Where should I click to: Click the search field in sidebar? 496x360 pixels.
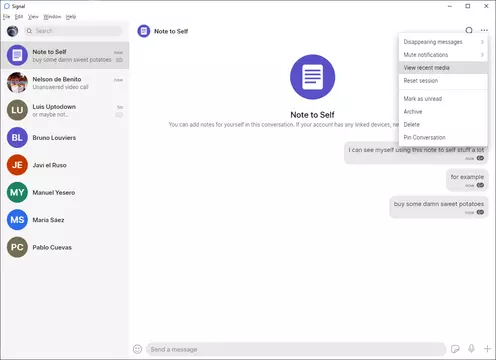coord(73,31)
